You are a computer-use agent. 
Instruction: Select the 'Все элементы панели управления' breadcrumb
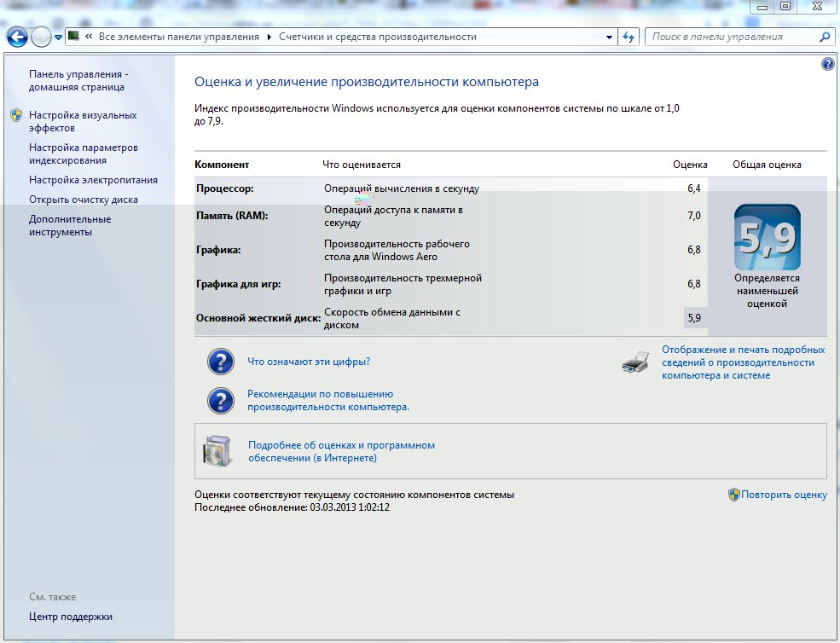tap(179, 37)
